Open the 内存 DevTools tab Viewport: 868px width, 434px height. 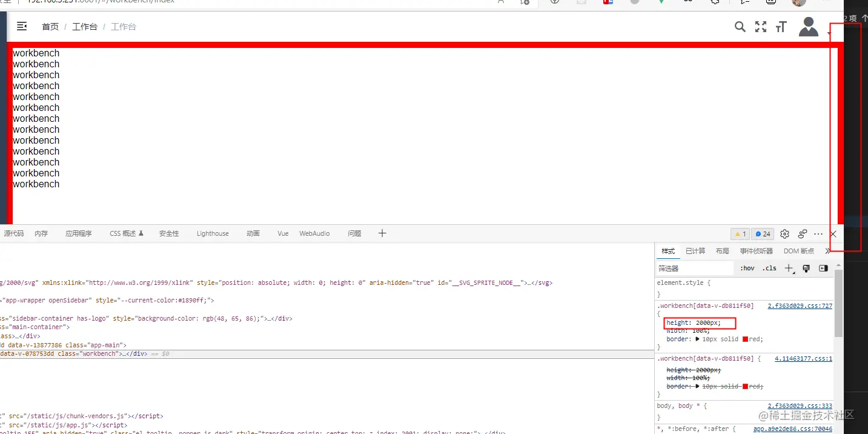tap(41, 233)
